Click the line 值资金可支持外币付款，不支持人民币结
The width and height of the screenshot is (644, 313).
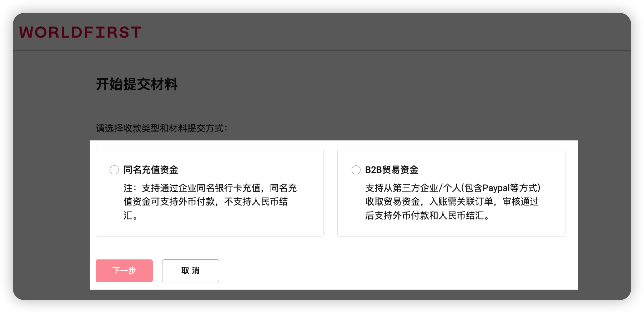[x=206, y=202]
